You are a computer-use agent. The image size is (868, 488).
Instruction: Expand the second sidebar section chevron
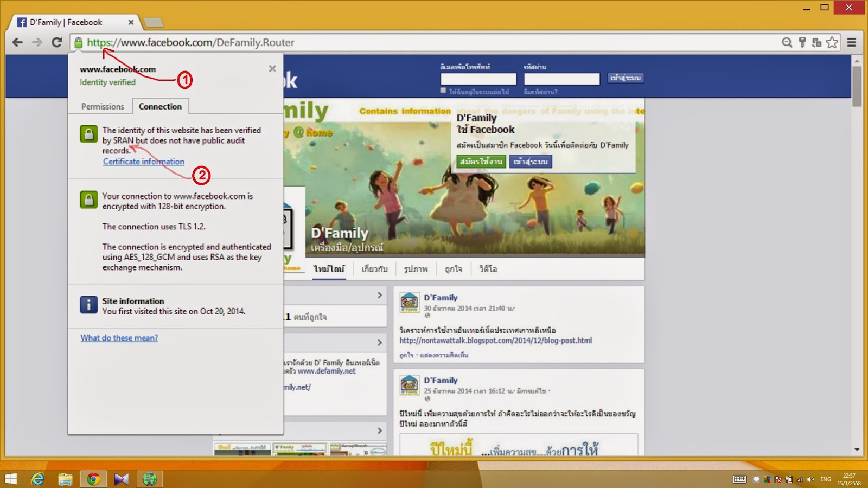[x=380, y=343]
